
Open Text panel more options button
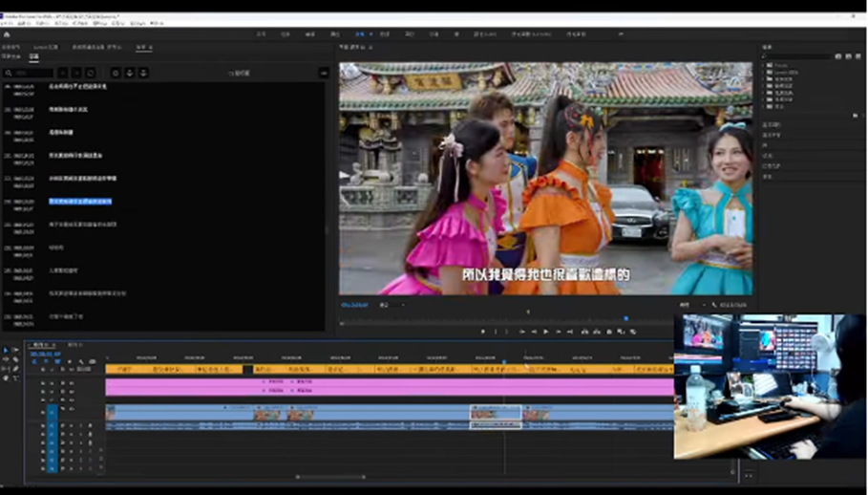pyautogui.click(x=324, y=73)
